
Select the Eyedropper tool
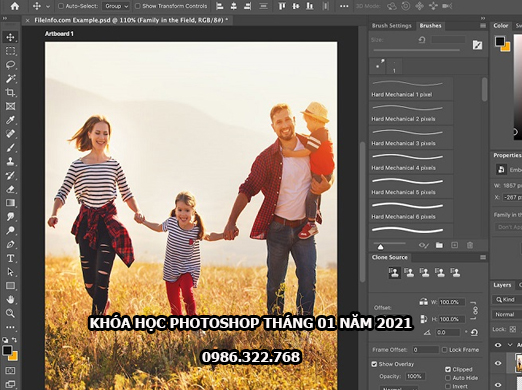(x=10, y=120)
